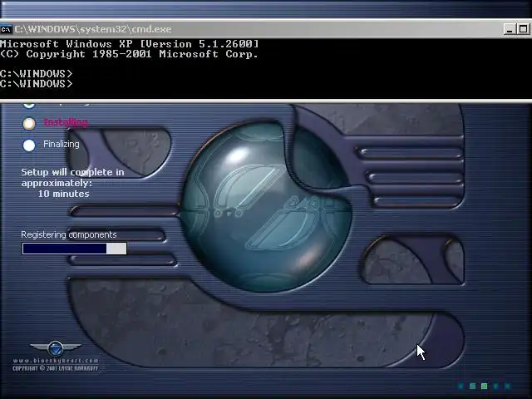
Task: Click the cmd.exe title bar icon
Action: coord(6,30)
